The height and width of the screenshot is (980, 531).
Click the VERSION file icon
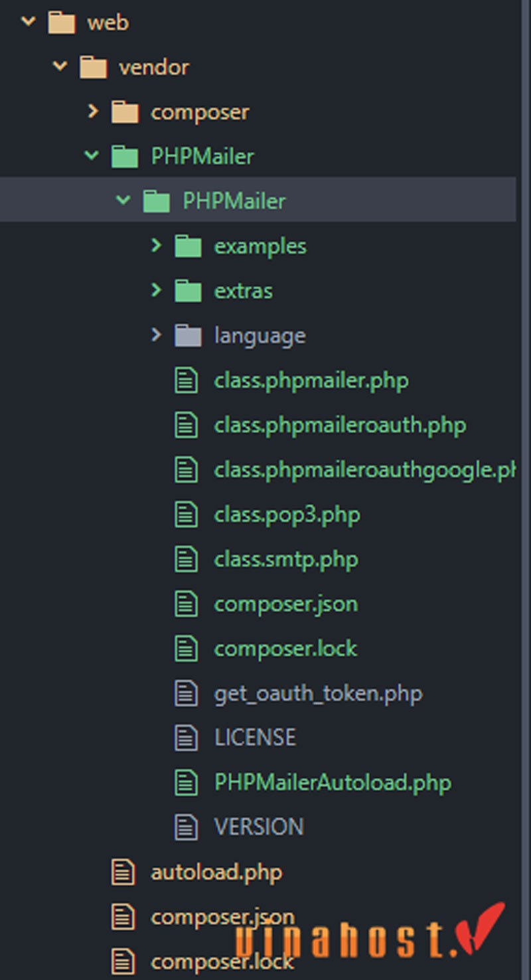187,827
